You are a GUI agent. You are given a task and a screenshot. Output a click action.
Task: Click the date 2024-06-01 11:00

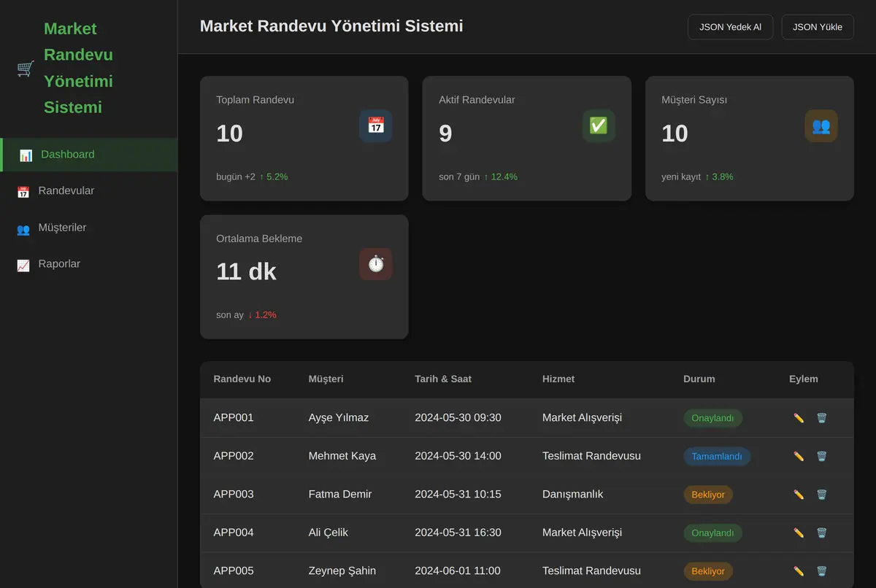point(458,571)
